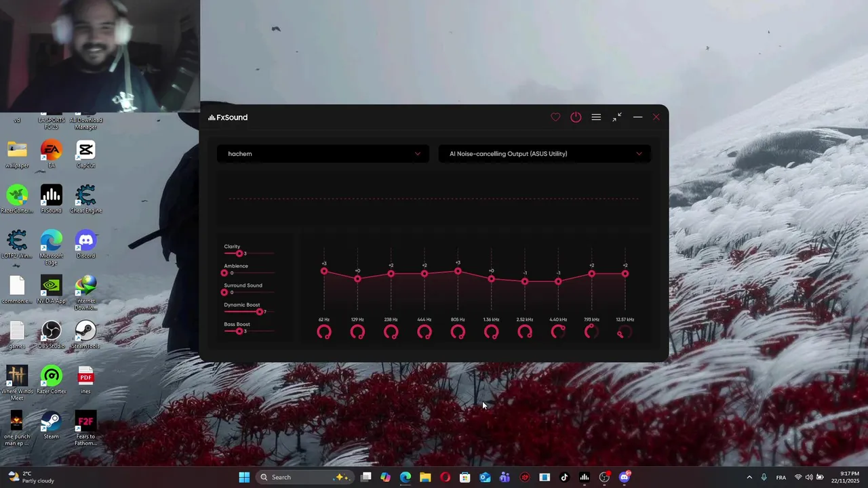Select the one punch man video file
868x488 pixels.
[x=17, y=428]
